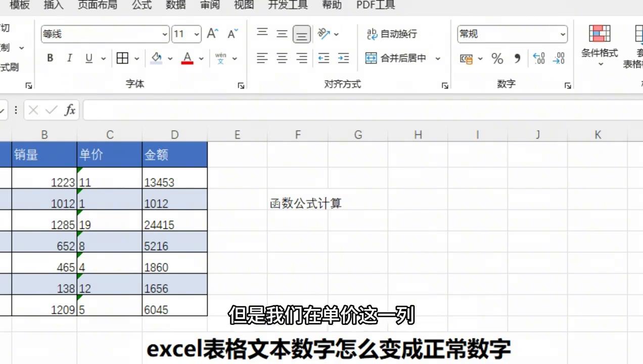Select cell with value 24415

[175, 221]
